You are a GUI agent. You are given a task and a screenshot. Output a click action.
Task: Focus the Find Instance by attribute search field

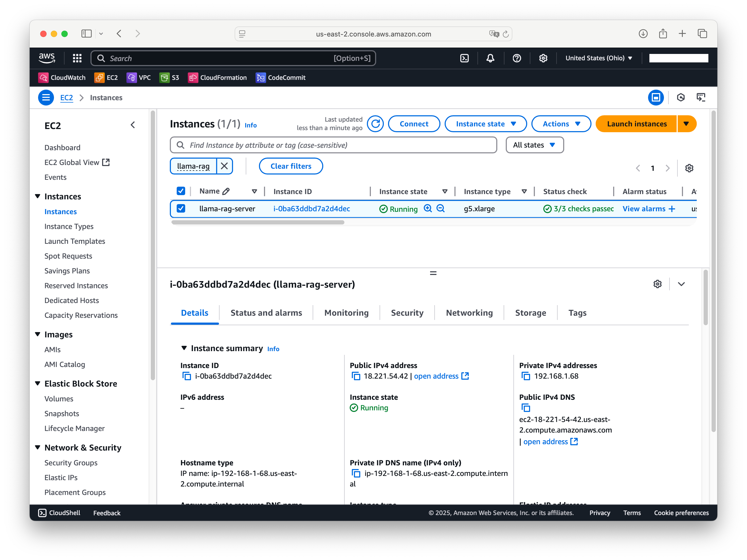[333, 145]
